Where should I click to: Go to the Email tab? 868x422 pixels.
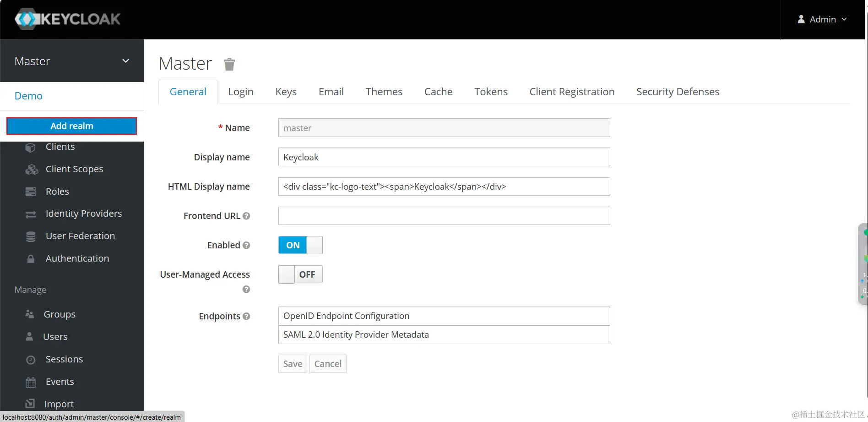(331, 92)
